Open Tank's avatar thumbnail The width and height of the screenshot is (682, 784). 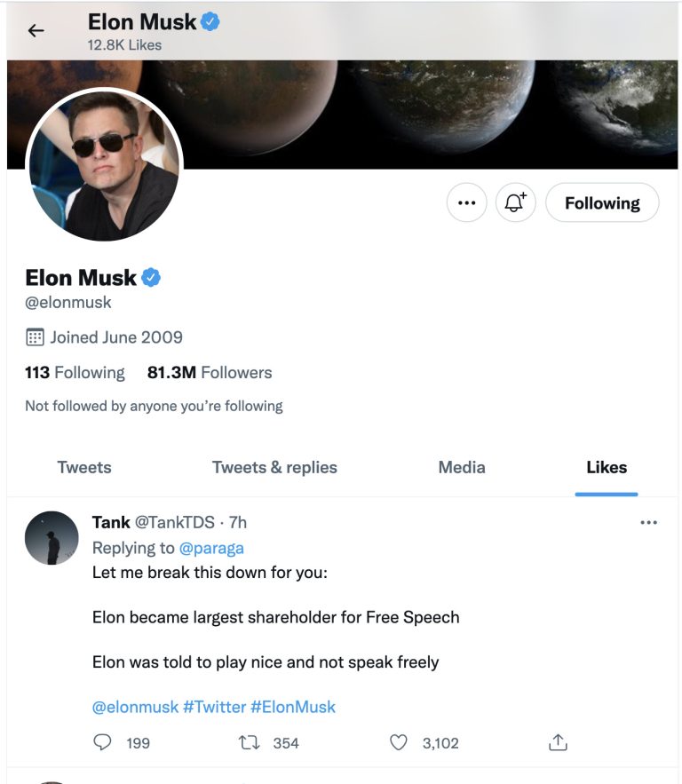coord(52,537)
